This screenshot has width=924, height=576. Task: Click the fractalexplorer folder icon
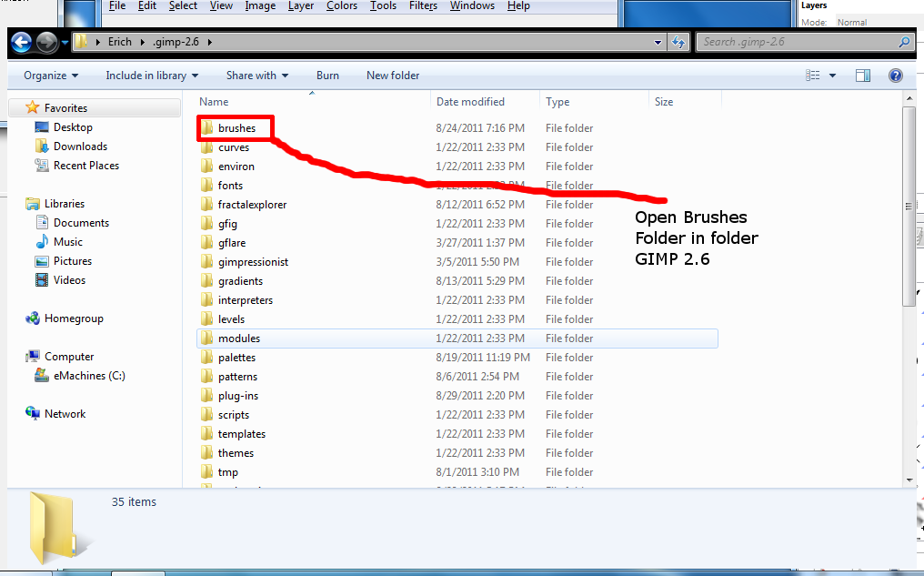click(206, 205)
